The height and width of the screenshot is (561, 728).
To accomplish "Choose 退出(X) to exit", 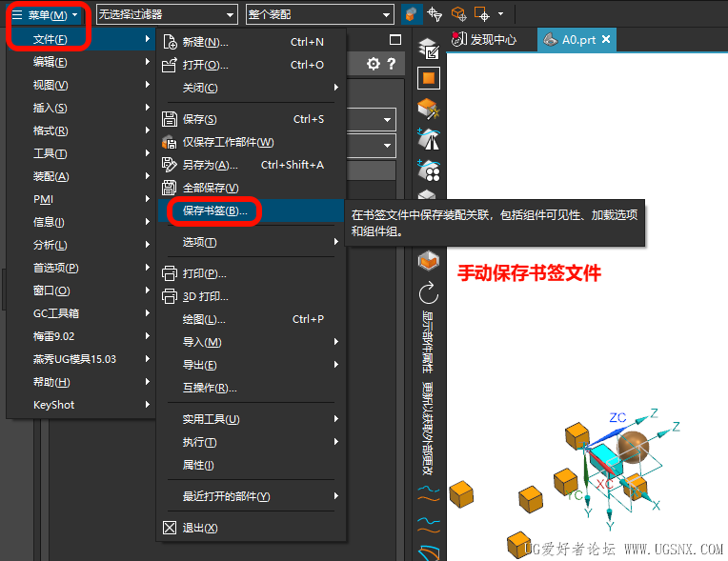I will click(251, 528).
